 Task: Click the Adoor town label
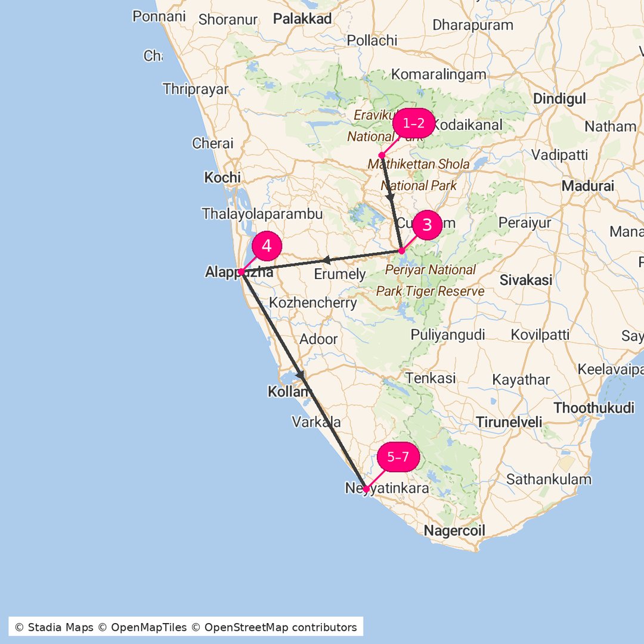pyautogui.click(x=318, y=339)
